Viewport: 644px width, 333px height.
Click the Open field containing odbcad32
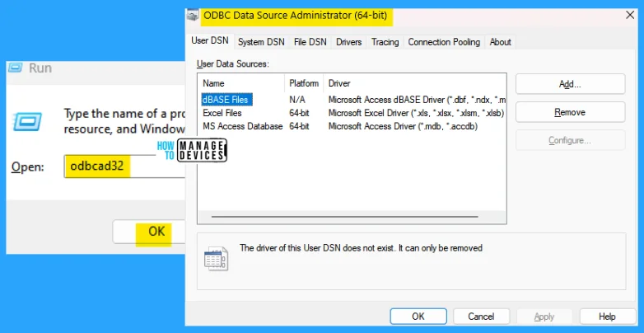(124, 166)
